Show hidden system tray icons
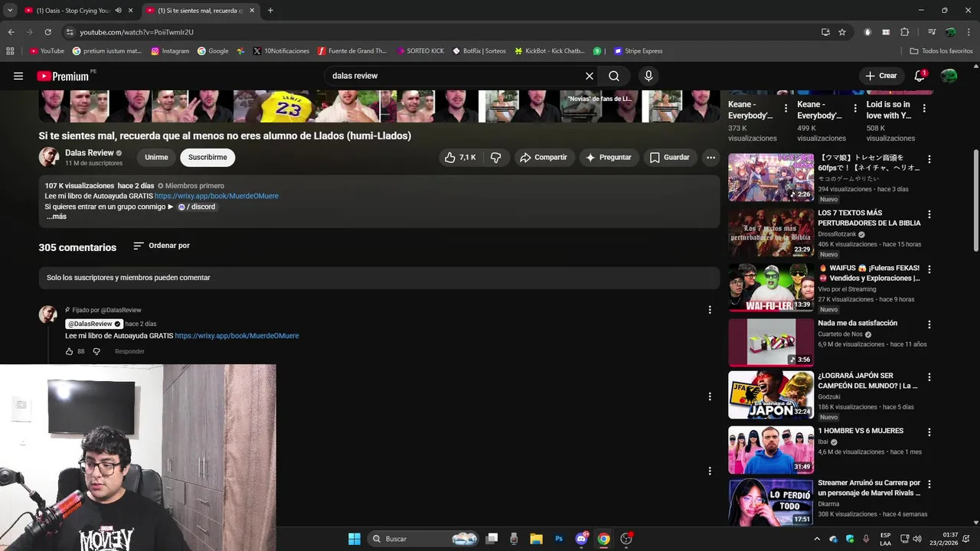Screen dimensions: 980x551 click(x=817, y=539)
